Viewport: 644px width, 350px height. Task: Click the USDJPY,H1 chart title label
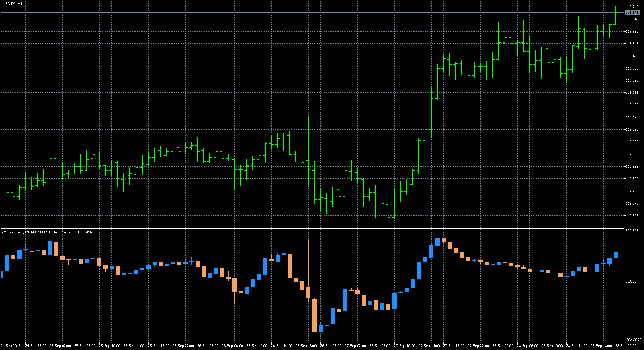coord(12,3)
